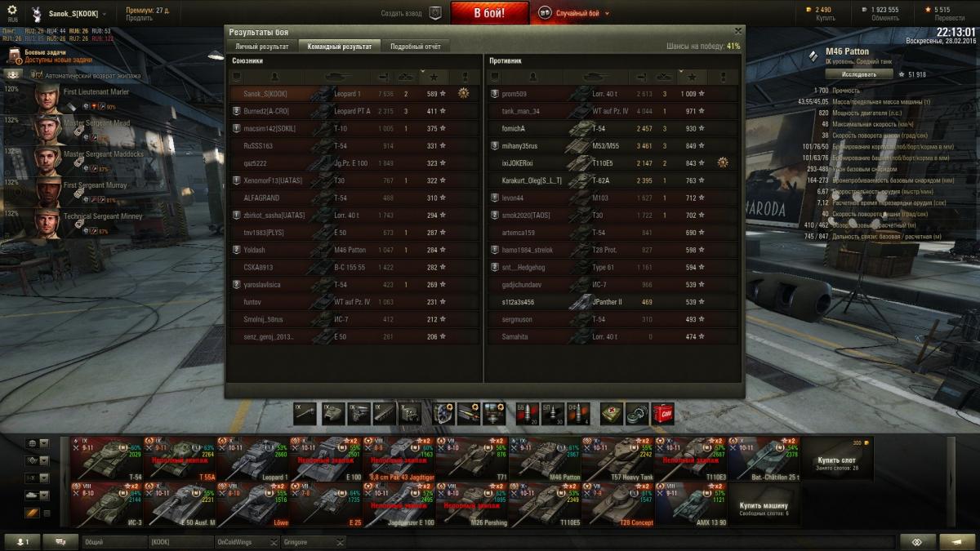This screenshot has width=980, height=551.
Task: Sort enemies by the tank column icon
Action: pos(595,77)
